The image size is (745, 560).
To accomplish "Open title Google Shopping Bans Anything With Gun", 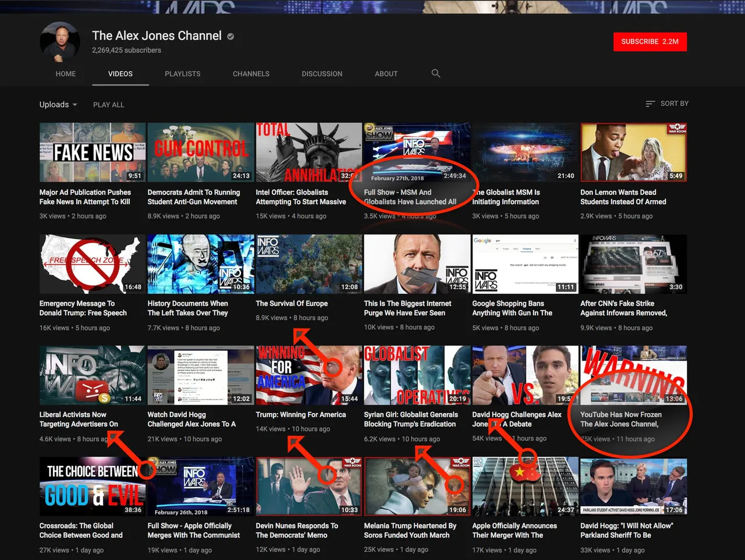I will [x=512, y=308].
